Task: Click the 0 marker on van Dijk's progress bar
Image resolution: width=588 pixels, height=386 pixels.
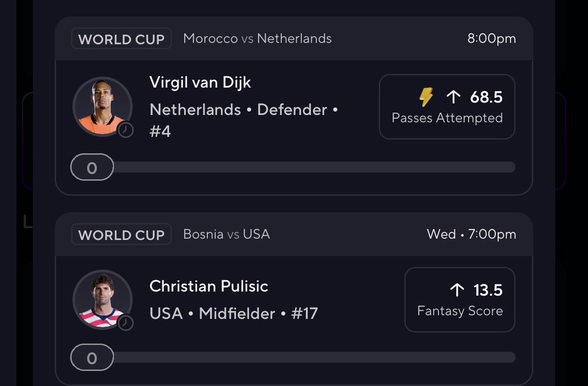Action: (x=92, y=168)
